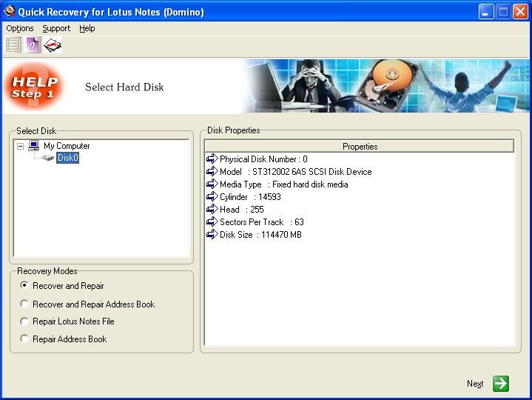The width and height of the screenshot is (532, 400).
Task: Click the green Next arrow icon
Action: 501,384
